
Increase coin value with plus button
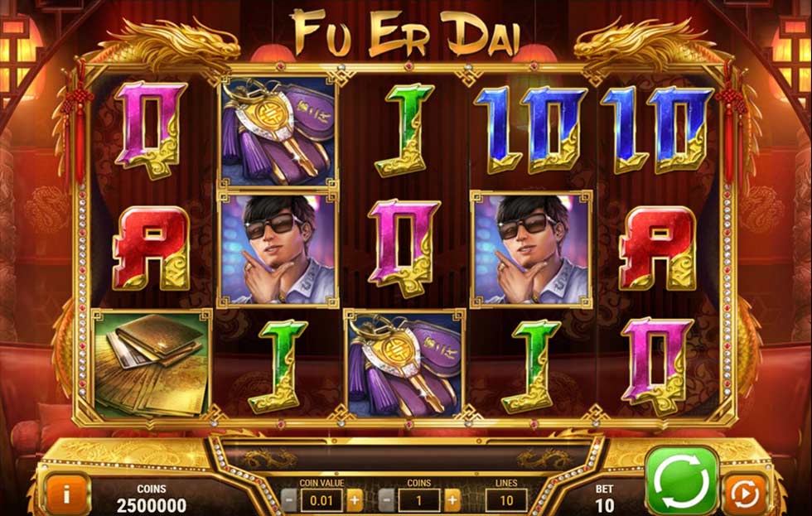[x=355, y=500]
